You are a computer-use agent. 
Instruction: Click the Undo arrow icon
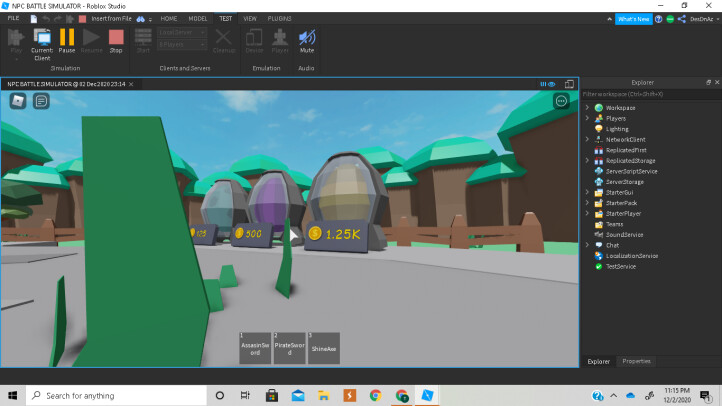click(46, 19)
